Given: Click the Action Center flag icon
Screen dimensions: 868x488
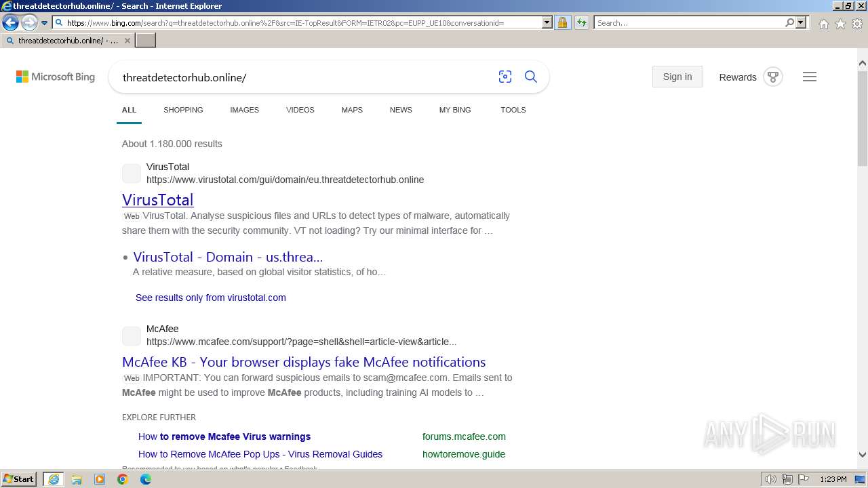Looking at the screenshot, I should (804, 479).
